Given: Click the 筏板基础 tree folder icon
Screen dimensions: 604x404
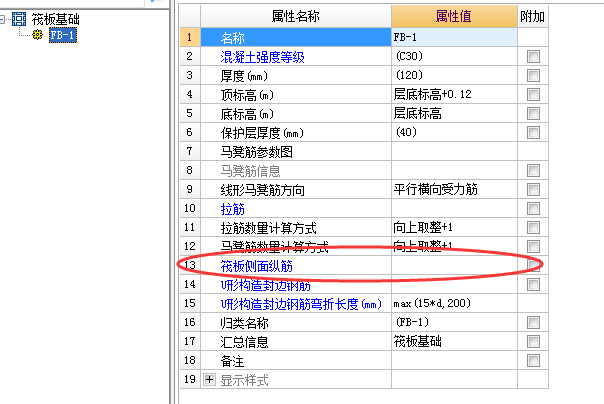Looking at the screenshot, I should [x=19, y=18].
